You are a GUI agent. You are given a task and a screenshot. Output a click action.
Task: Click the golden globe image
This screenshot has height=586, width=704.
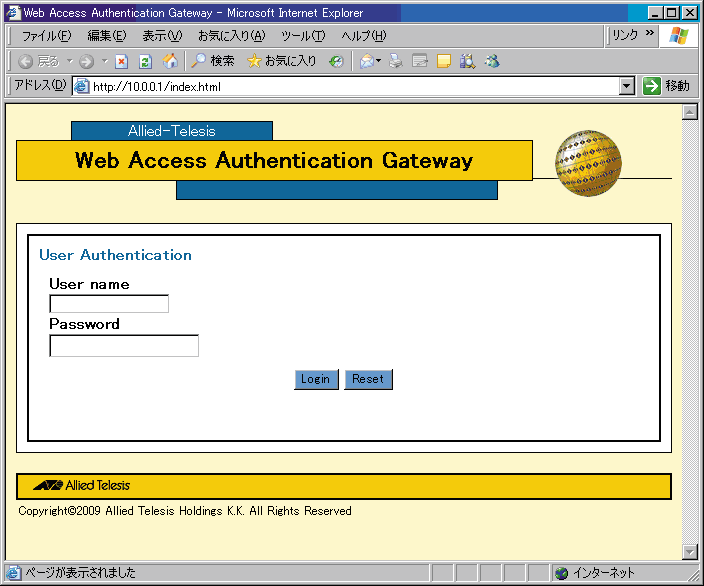click(x=588, y=163)
